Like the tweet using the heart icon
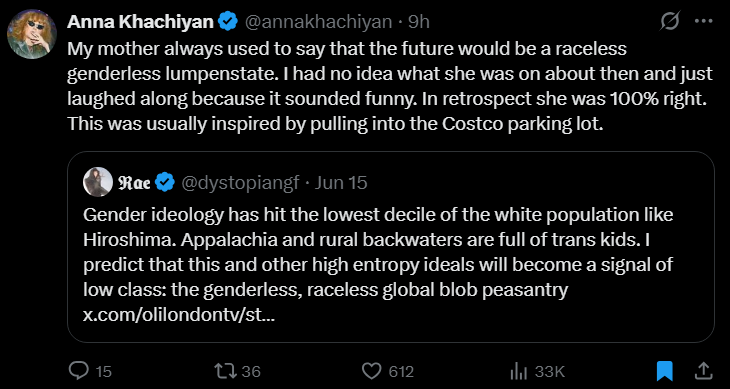The width and height of the screenshot is (730, 389). point(372,371)
